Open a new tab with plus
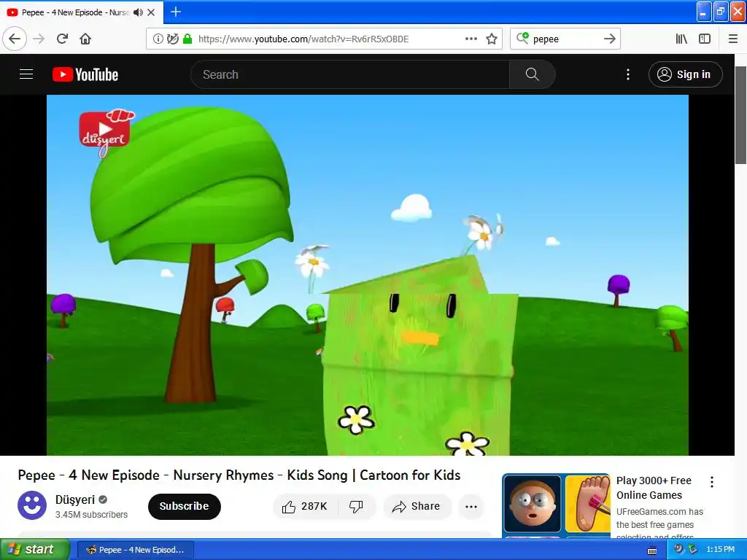 click(x=175, y=12)
